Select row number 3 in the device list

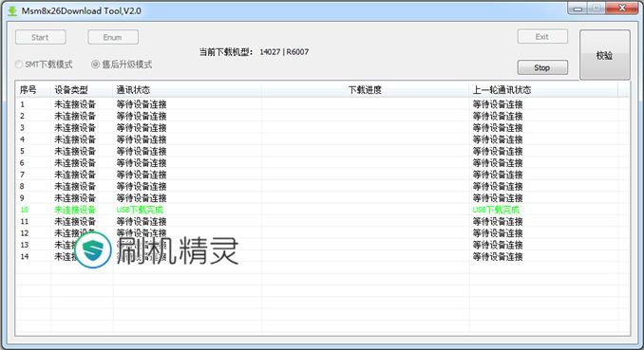coord(322,128)
